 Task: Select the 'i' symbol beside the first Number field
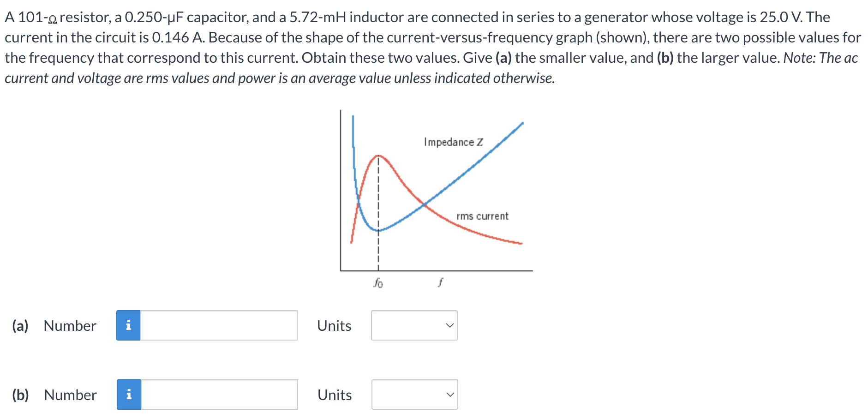pyautogui.click(x=129, y=326)
